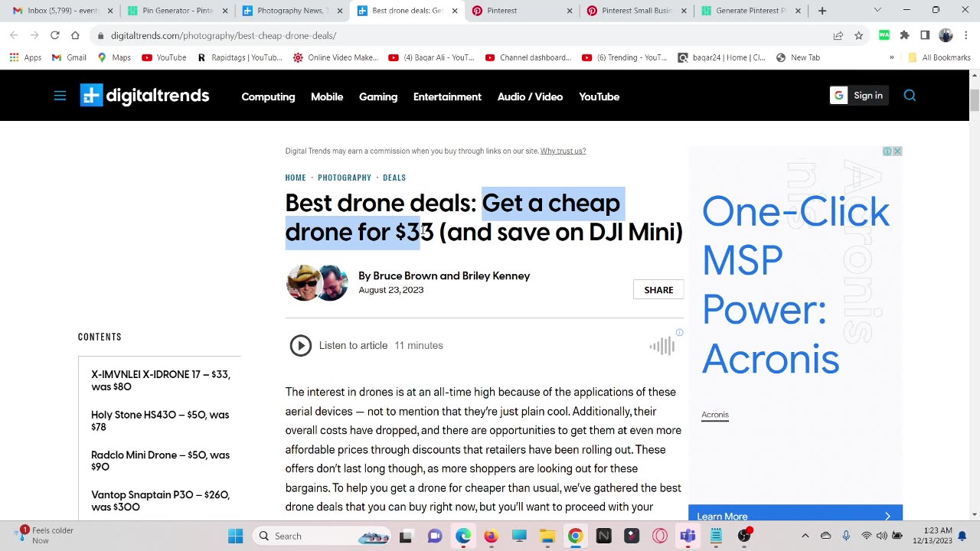Screen dimensions: 980x551
Task: Click the Why trust us? link
Action: pos(563,151)
